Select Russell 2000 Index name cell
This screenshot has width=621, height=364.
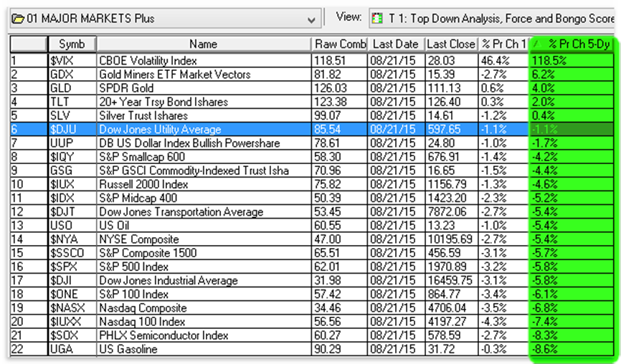tap(204, 184)
